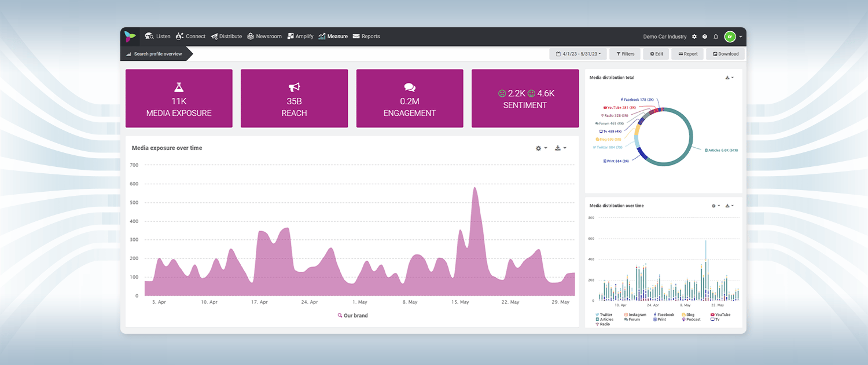Go to the Reports menu item

point(366,36)
